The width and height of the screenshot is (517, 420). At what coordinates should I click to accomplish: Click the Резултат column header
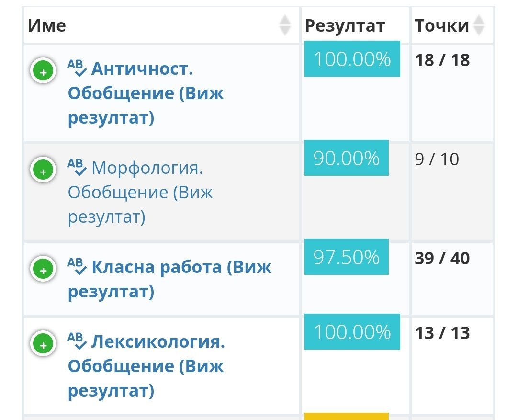tap(345, 25)
